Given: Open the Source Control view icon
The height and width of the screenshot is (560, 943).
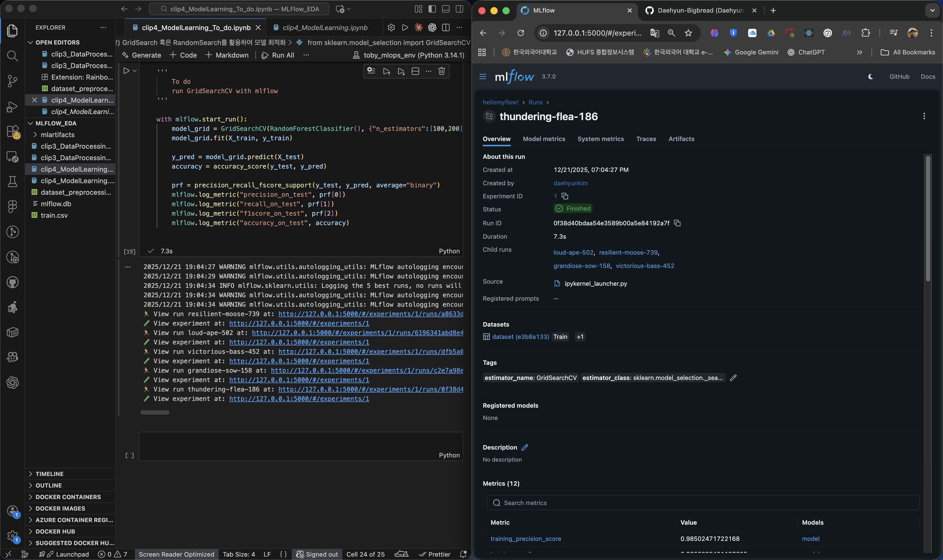Looking at the screenshot, I should [x=13, y=81].
